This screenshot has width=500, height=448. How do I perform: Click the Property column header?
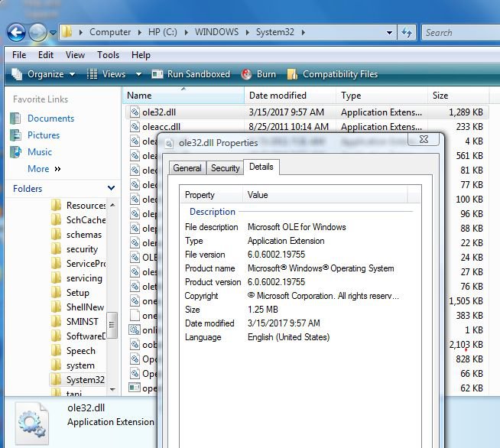[x=211, y=194]
